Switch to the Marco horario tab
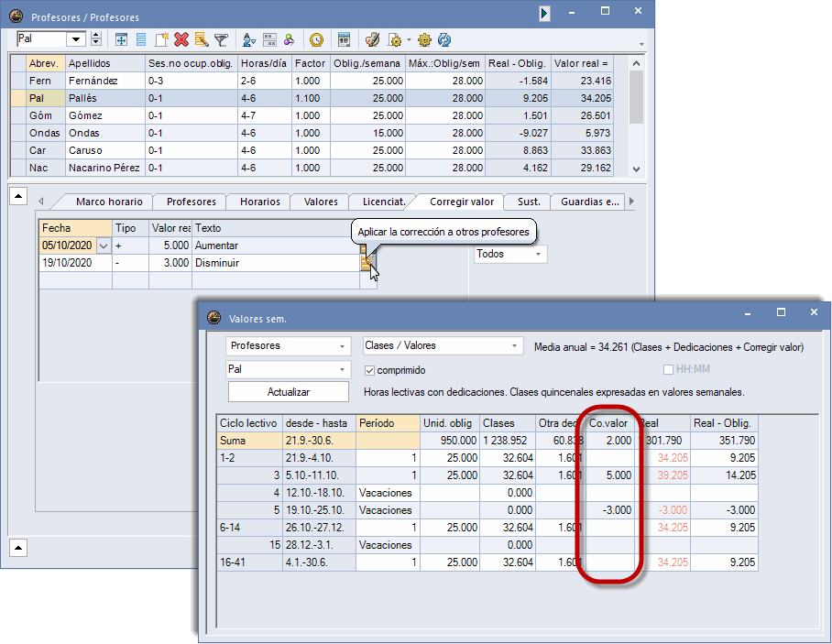Screen dimensions: 832x644 109,202
